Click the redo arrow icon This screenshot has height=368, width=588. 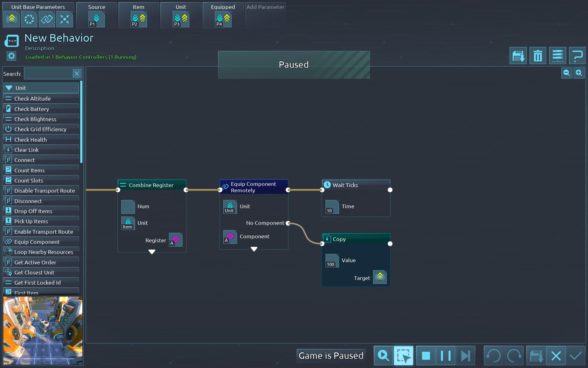[514, 356]
